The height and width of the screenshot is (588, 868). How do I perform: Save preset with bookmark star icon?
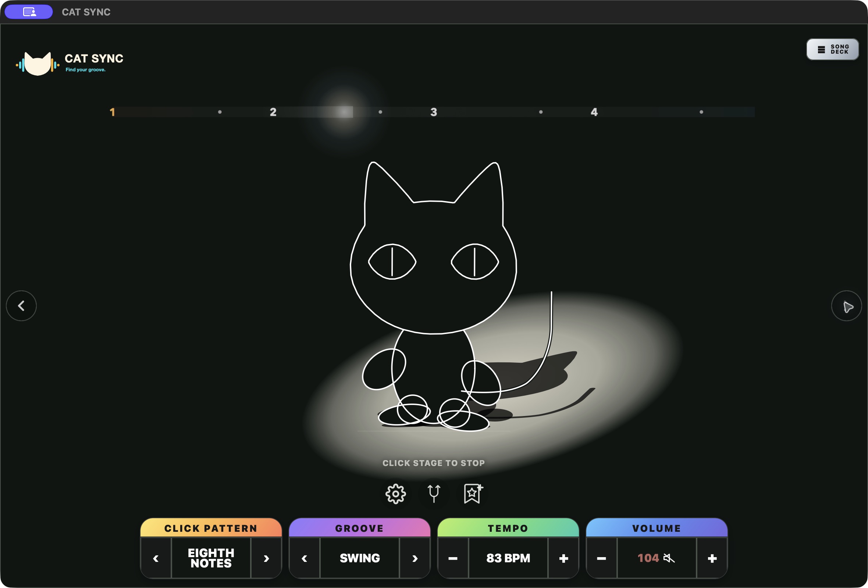pyautogui.click(x=473, y=494)
